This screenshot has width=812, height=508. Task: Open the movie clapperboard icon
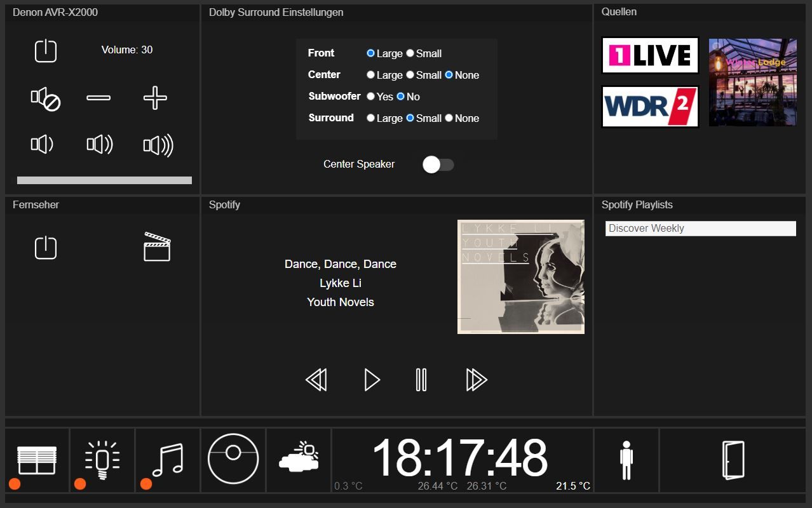pos(157,246)
